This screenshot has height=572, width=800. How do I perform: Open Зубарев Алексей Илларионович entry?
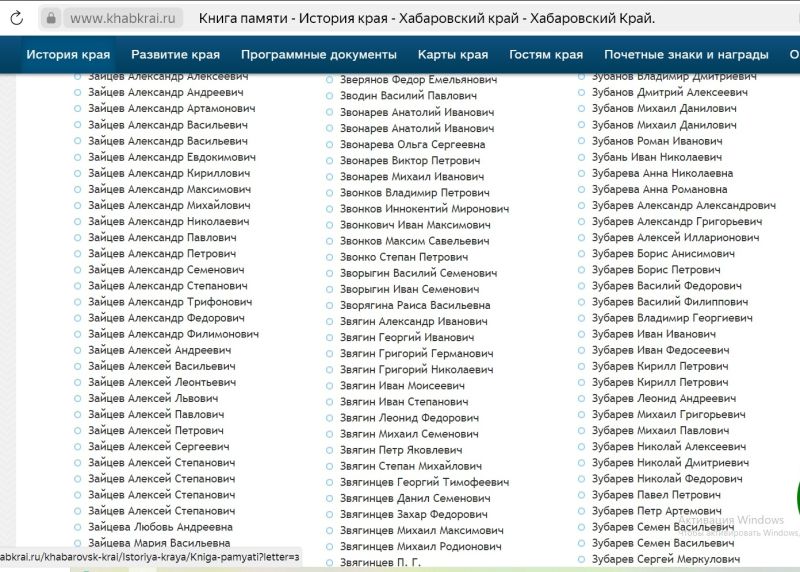tap(676, 238)
